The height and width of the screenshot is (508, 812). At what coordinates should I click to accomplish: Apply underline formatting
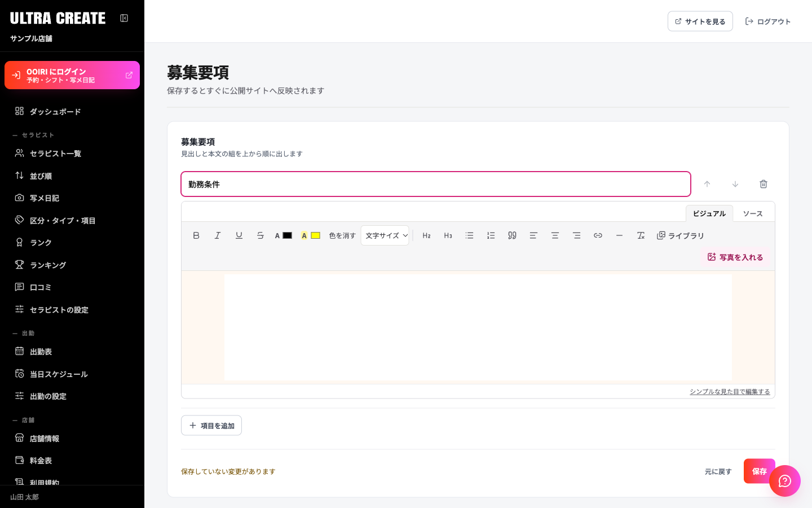[239, 235]
